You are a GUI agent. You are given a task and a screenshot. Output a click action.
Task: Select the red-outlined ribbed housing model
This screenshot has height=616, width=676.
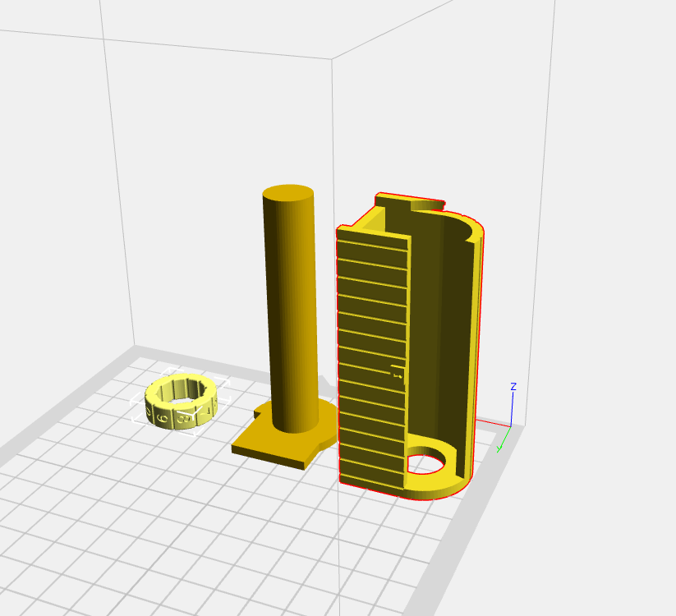pyautogui.click(x=410, y=346)
